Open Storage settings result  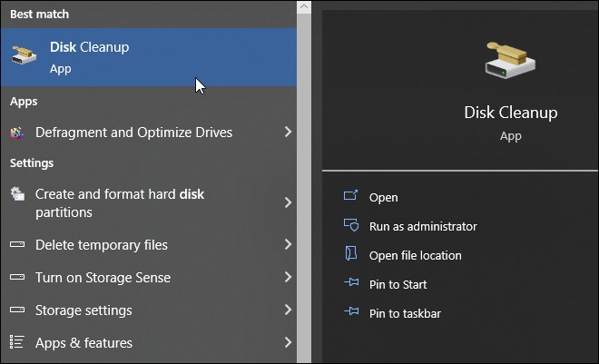point(149,310)
